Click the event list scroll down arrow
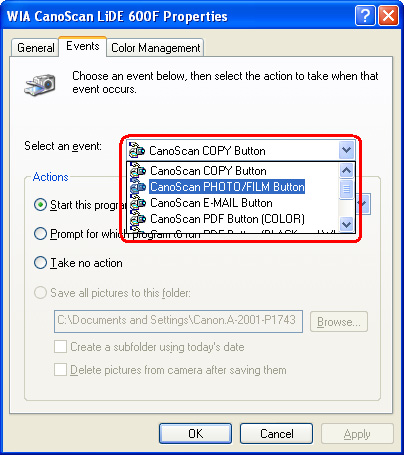404x455 pixels. tap(346, 224)
